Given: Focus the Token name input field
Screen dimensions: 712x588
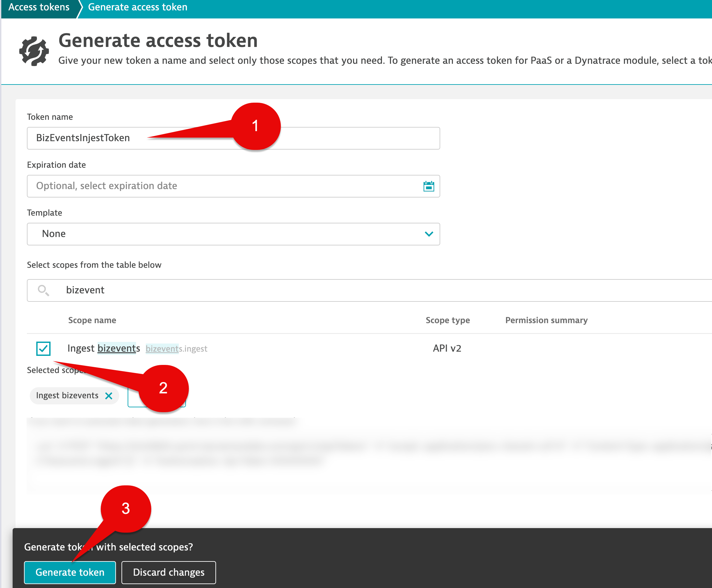Looking at the screenshot, I should pos(234,138).
